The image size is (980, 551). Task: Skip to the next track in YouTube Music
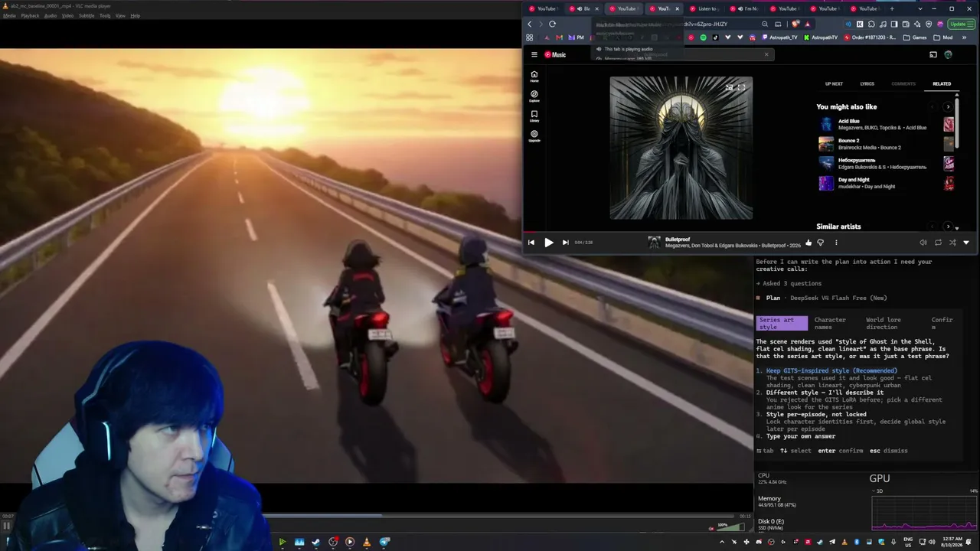pos(566,243)
